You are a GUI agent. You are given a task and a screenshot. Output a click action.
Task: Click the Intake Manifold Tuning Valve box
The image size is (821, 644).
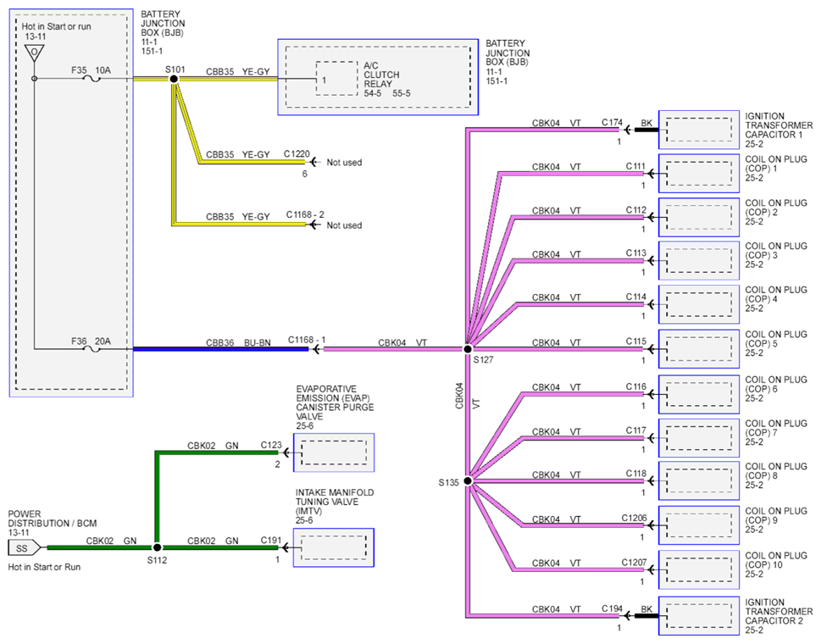(x=334, y=547)
